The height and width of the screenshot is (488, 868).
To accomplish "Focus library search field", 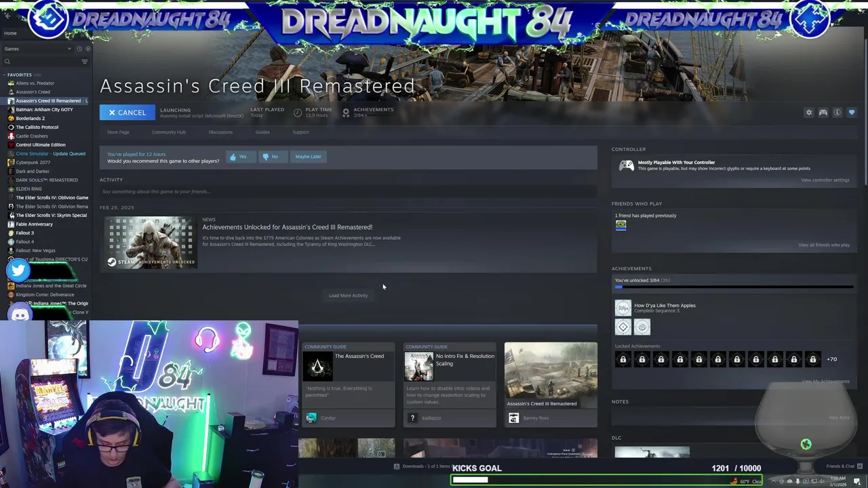I will [x=41, y=62].
